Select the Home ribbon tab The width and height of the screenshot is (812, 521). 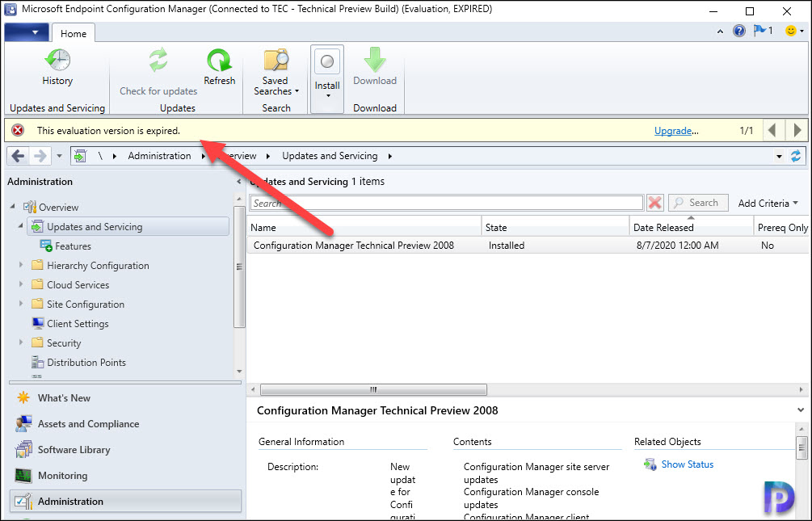74,33
